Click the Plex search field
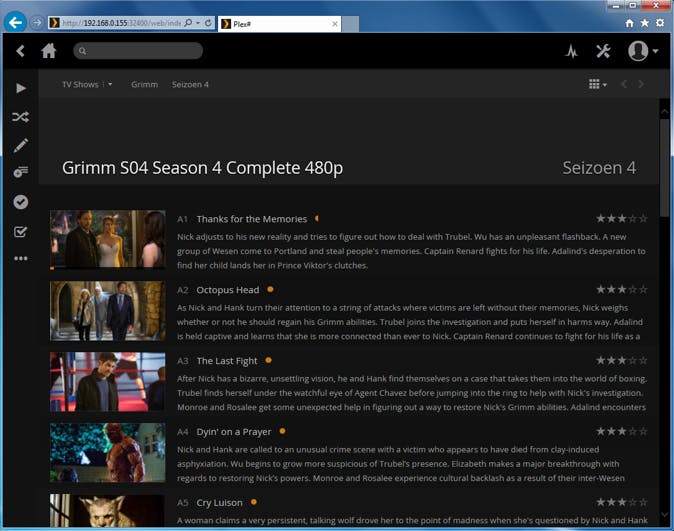The height and width of the screenshot is (531, 674). (138, 51)
